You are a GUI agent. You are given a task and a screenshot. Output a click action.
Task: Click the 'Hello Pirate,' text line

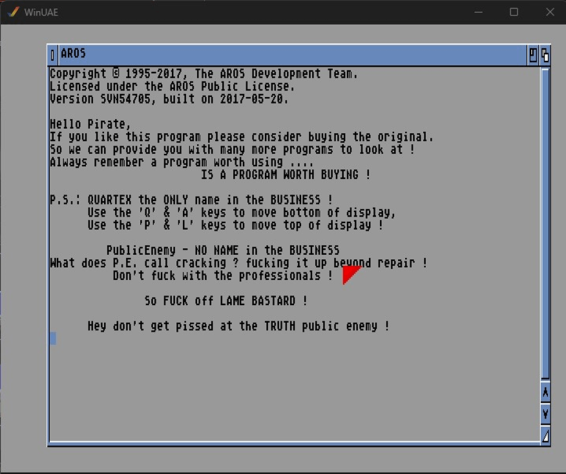90,124
